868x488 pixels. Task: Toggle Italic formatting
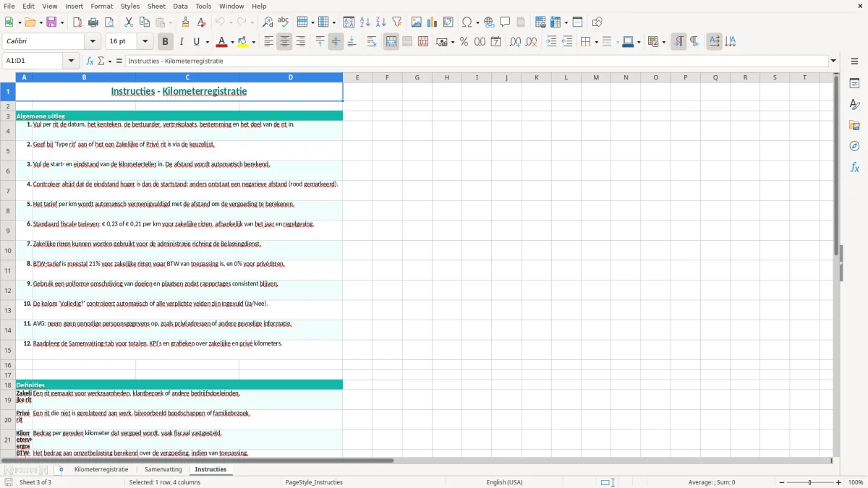point(182,42)
